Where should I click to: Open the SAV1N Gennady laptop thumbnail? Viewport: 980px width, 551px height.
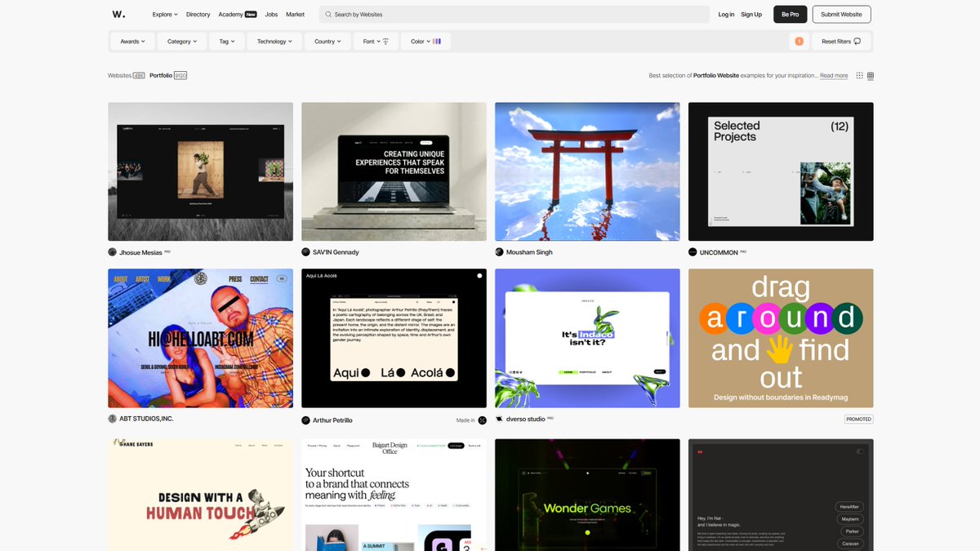tap(394, 171)
